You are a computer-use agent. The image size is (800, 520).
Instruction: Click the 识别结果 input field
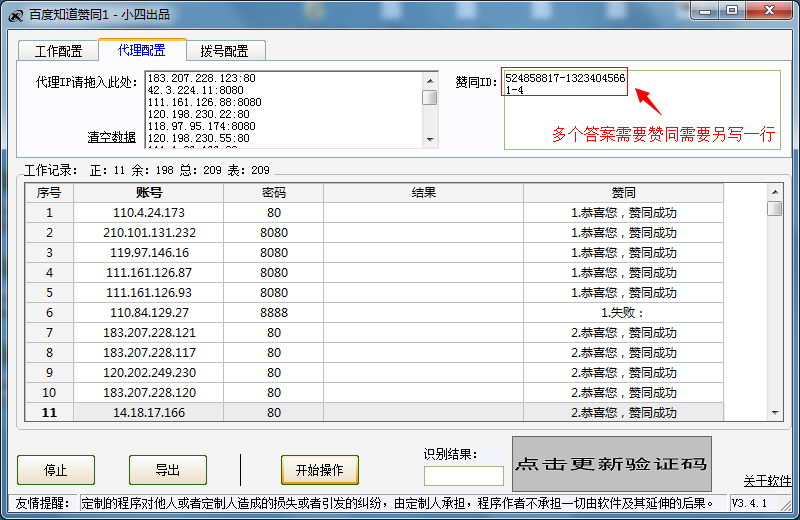[x=463, y=476]
